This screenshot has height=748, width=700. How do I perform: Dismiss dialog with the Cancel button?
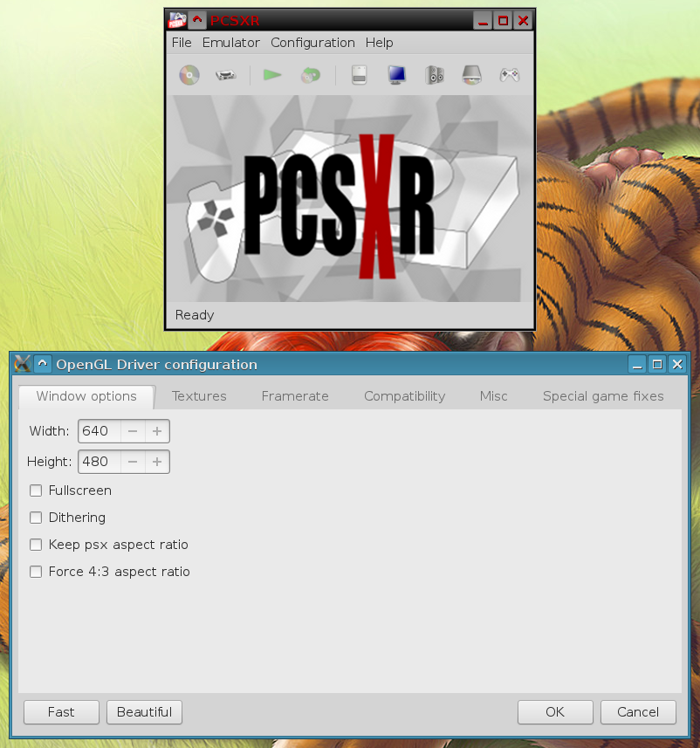pos(638,712)
